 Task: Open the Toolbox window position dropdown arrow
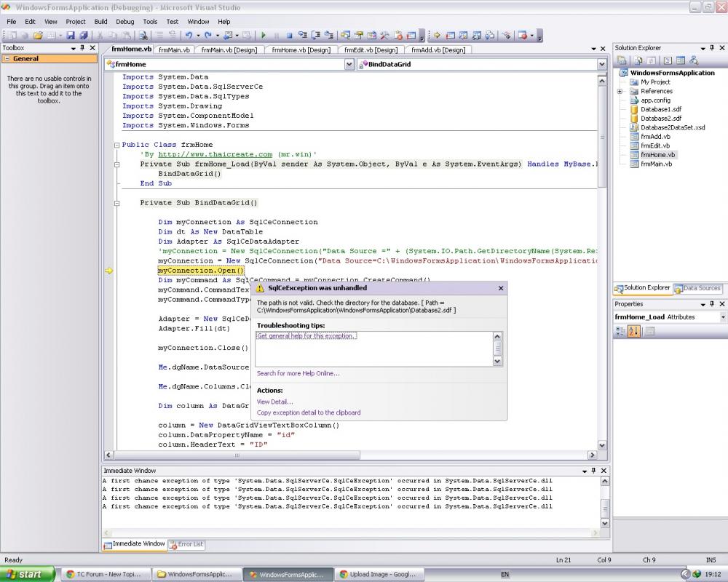coord(73,48)
